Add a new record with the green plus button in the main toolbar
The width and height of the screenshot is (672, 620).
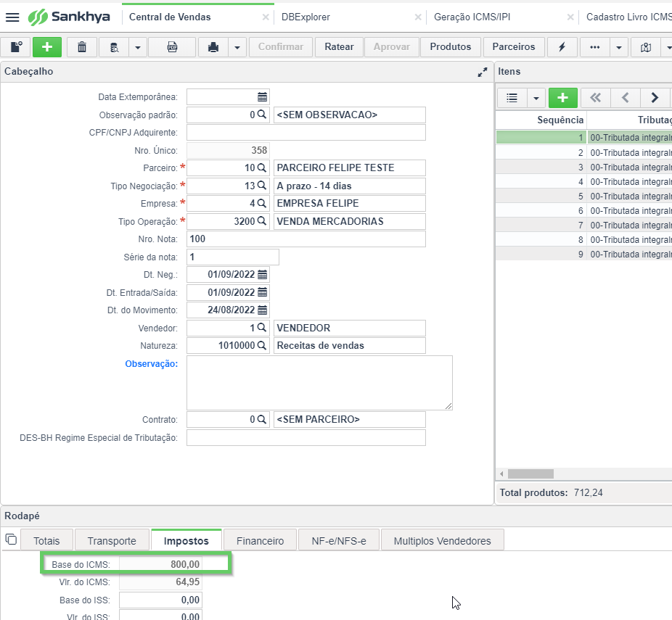pos(47,47)
